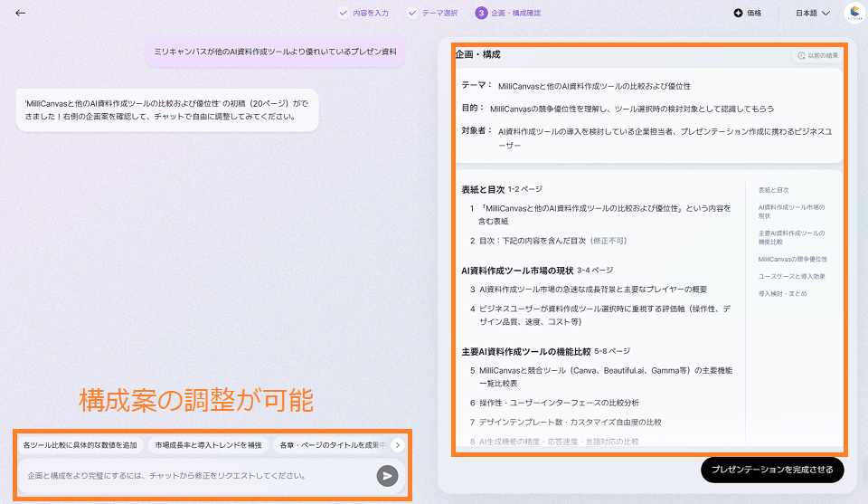The image size is (868, 504).
Task: Go to the 内容を入力 step
Action: (363, 13)
